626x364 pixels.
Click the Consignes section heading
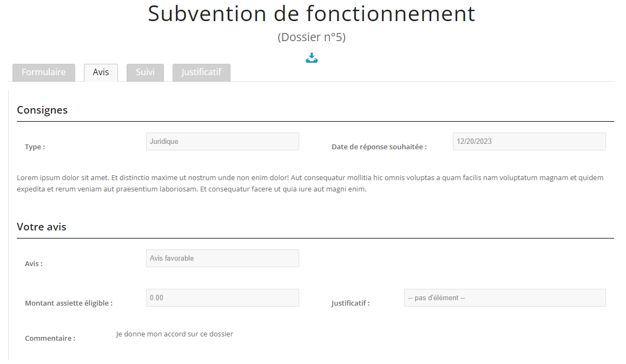click(x=42, y=110)
